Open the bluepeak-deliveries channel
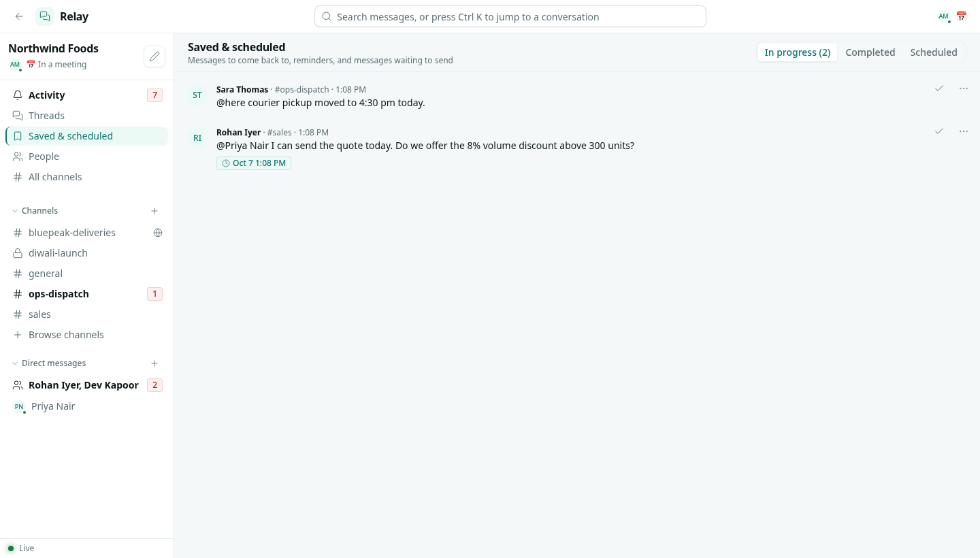The width and height of the screenshot is (980, 558). click(87, 233)
